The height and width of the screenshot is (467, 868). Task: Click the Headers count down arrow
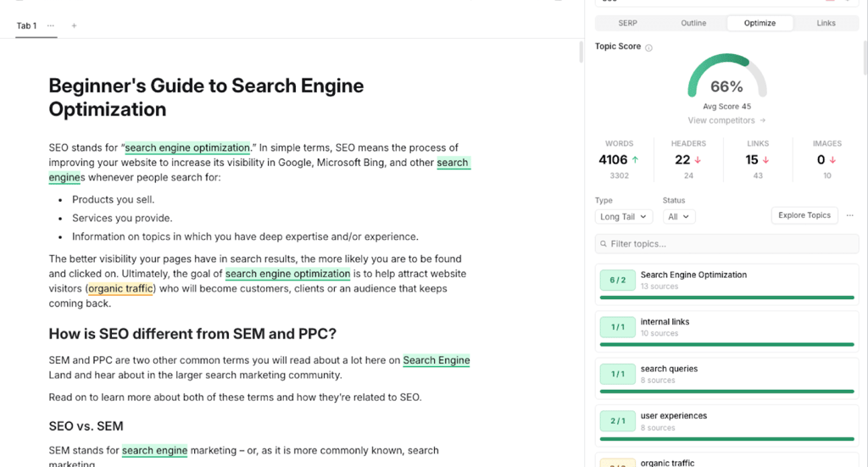(x=698, y=160)
